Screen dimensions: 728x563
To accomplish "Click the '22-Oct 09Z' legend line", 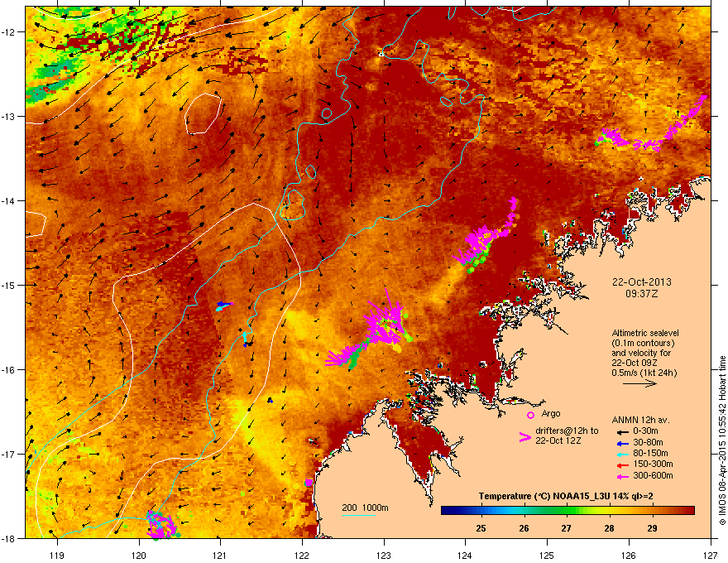I will click(635, 363).
